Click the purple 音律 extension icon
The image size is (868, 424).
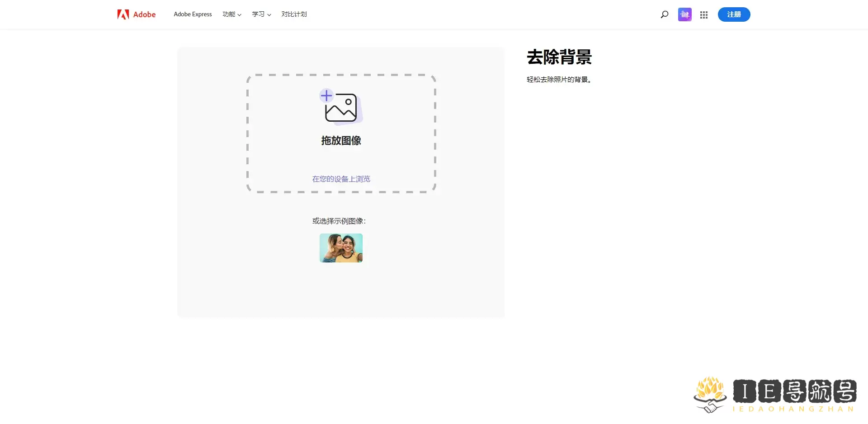click(x=684, y=14)
